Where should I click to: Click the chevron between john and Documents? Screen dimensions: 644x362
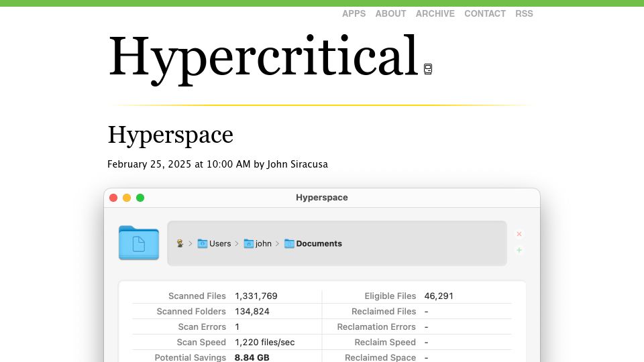coord(278,243)
